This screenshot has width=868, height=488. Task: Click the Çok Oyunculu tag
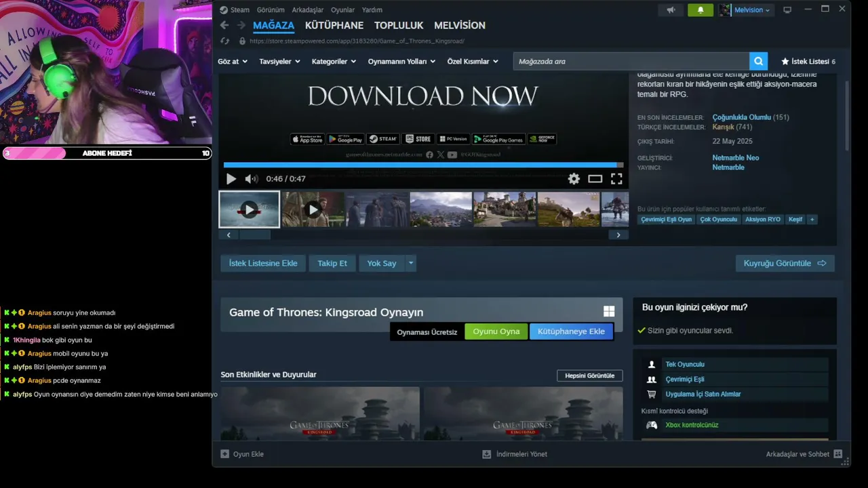point(719,220)
